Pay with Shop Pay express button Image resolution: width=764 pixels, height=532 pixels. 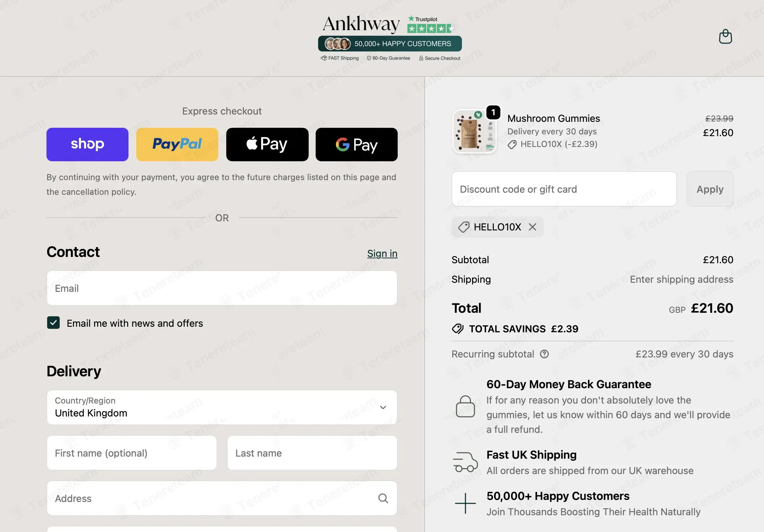click(x=87, y=144)
